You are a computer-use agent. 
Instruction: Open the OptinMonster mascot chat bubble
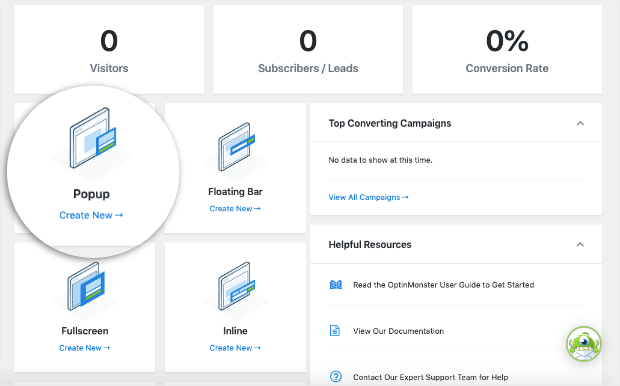pos(584,344)
